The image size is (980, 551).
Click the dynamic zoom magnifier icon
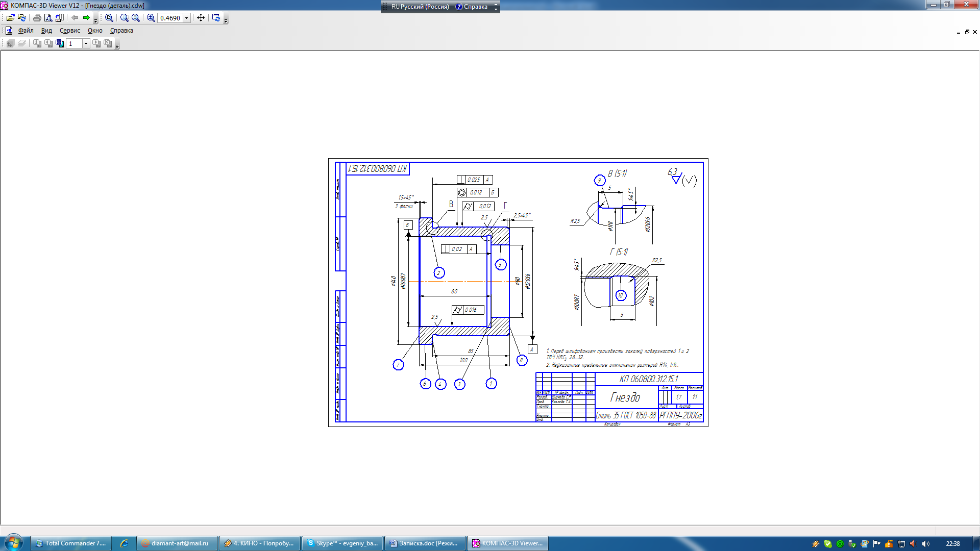(x=135, y=18)
